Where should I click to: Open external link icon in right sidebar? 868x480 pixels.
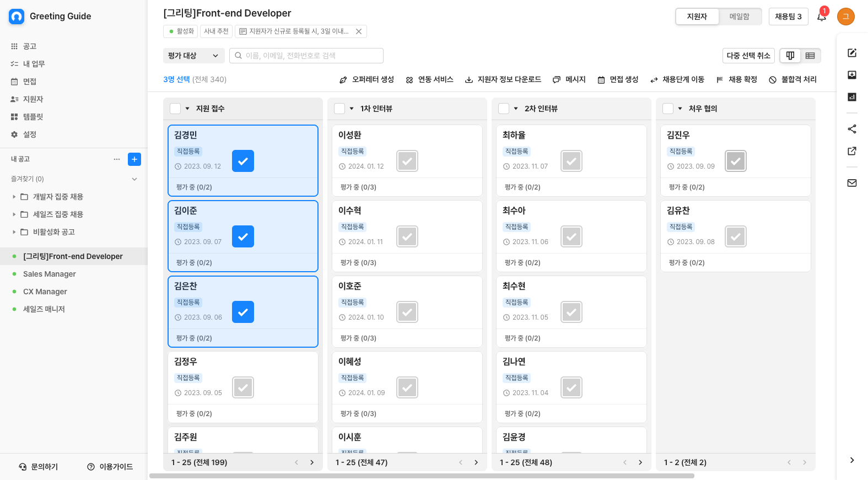[852, 151]
